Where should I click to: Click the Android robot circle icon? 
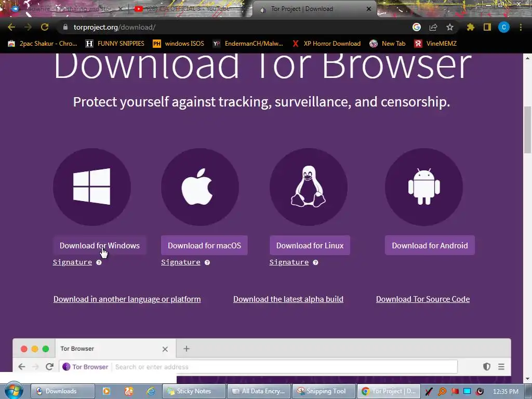click(x=424, y=187)
